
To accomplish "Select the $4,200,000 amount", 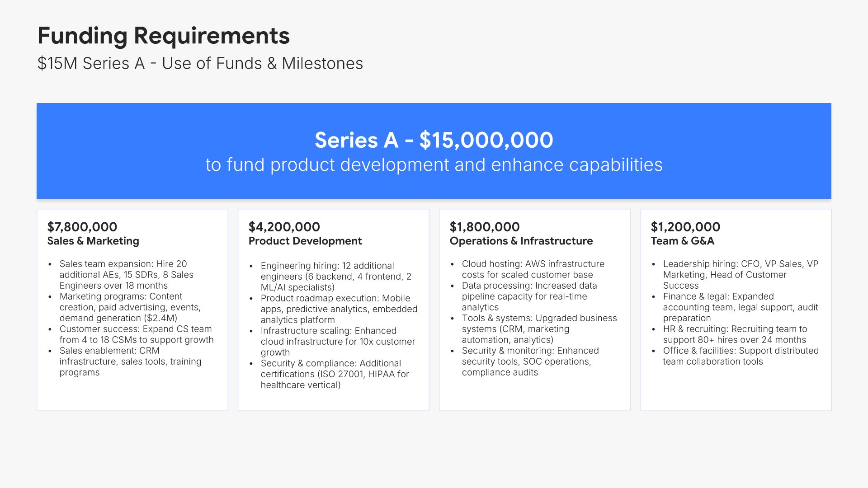I will (284, 227).
